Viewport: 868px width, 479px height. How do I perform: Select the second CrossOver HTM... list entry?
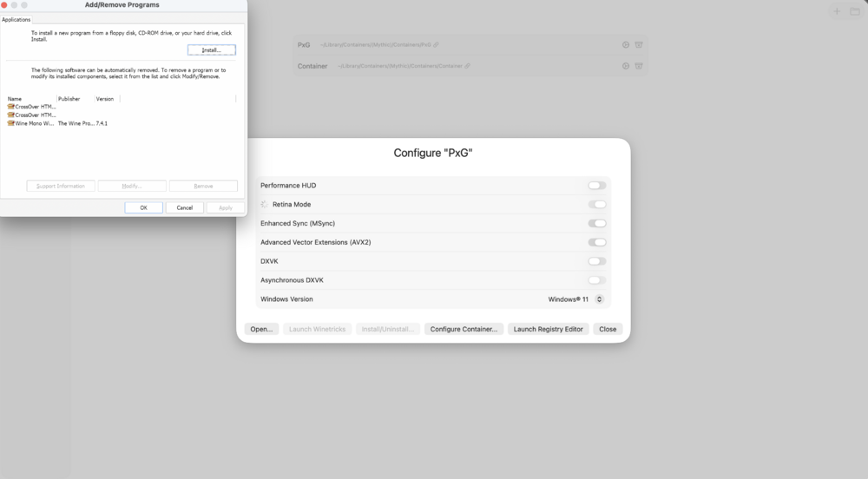pyautogui.click(x=31, y=115)
